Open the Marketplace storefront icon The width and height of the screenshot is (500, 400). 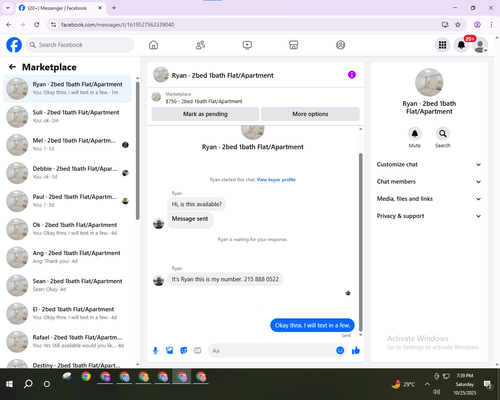click(x=294, y=45)
